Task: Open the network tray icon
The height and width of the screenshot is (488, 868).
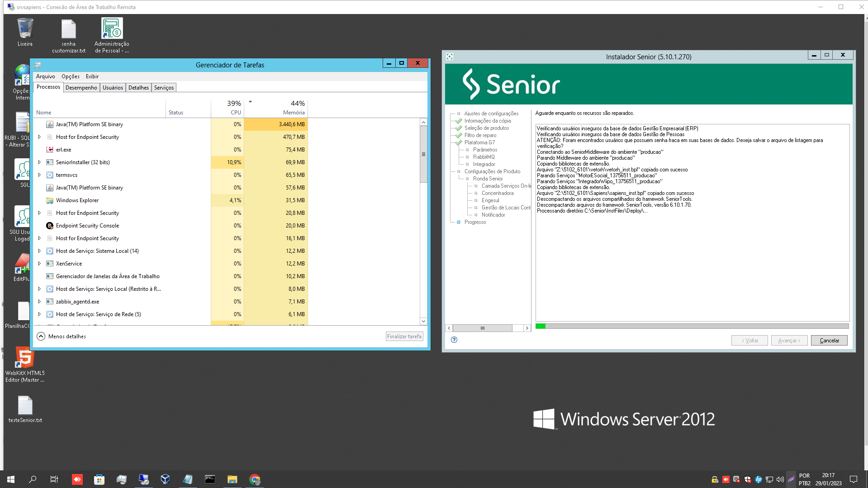Action: click(x=769, y=479)
